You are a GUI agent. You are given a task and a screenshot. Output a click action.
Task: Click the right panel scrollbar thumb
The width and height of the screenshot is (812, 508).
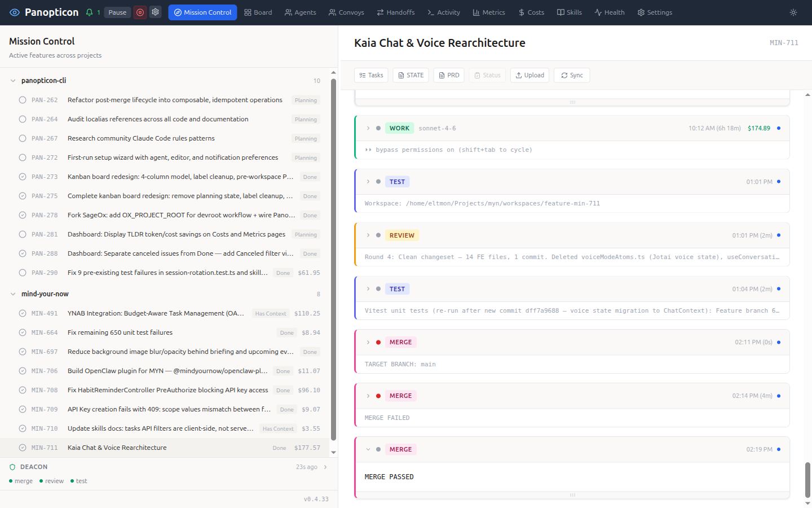(x=807, y=480)
